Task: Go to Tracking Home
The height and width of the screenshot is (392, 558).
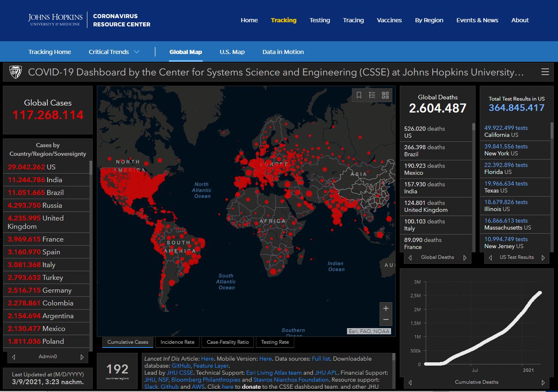Action: [49, 52]
